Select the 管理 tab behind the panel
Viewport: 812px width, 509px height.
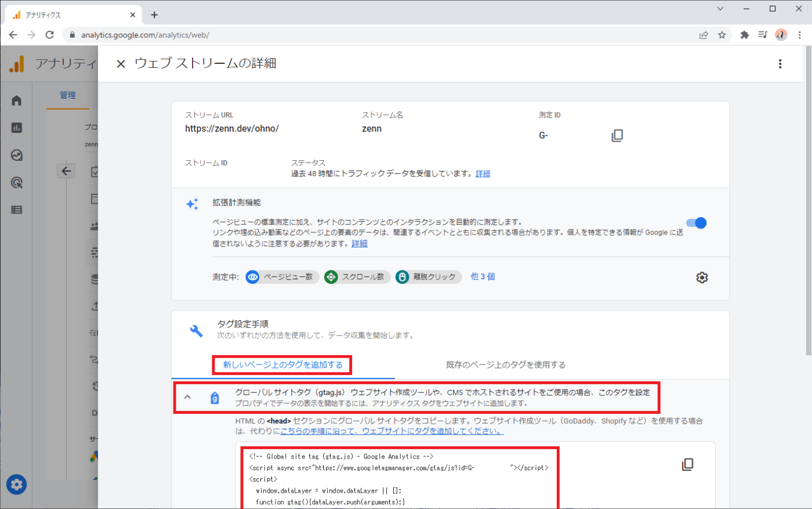[x=68, y=95]
